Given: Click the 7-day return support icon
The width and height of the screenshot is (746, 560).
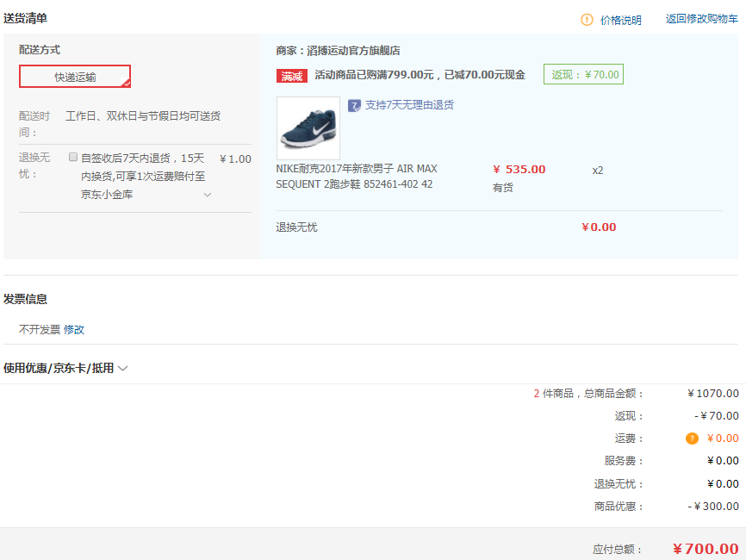Looking at the screenshot, I should tap(354, 105).
